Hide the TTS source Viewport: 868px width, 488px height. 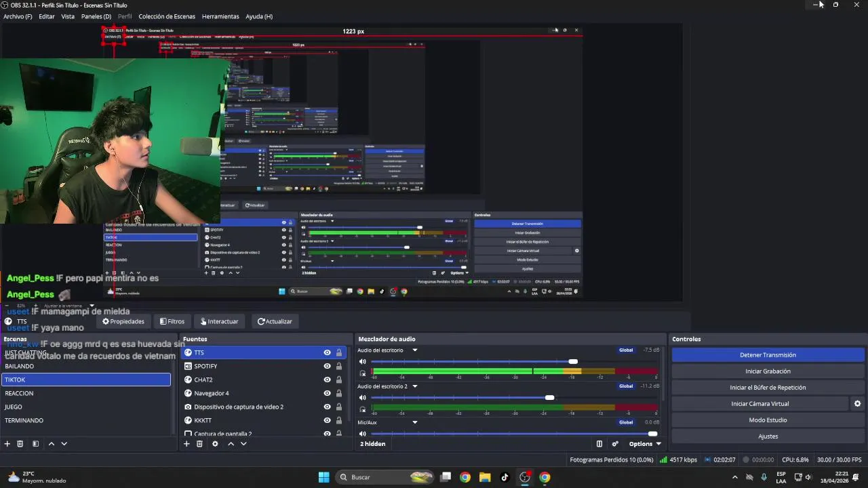[327, 352]
